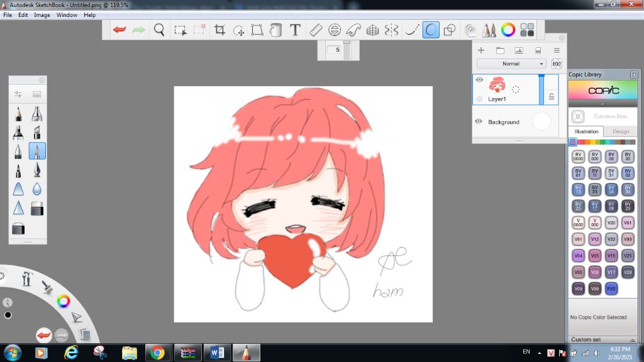644x362 pixels.
Task: Add a layer group folder
Action: point(500,50)
